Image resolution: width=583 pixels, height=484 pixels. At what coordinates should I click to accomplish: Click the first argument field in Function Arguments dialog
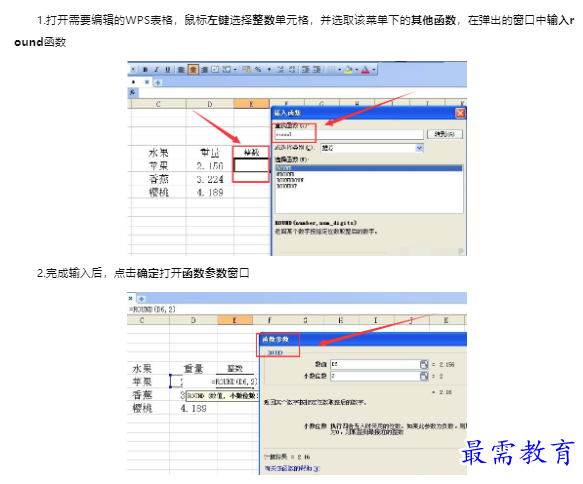375,364
